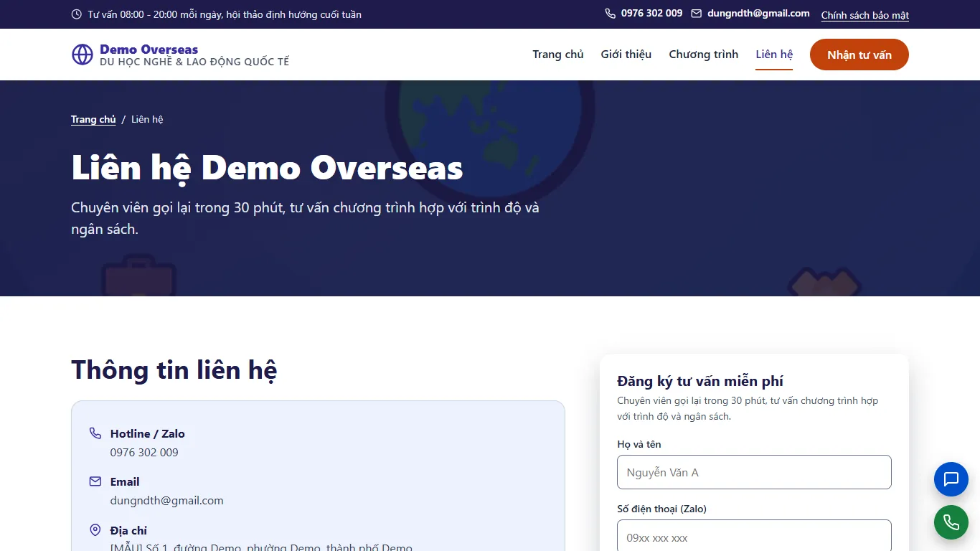
Task: Select the Liên hệ navigation item
Action: coord(774,55)
